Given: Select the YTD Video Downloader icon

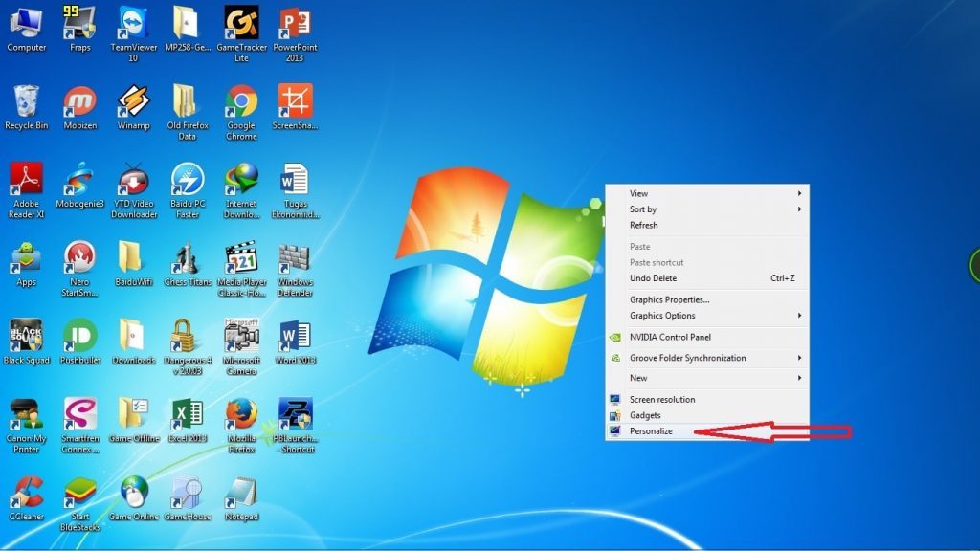Looking at the screenshot, I should click(x=133, y=179).
